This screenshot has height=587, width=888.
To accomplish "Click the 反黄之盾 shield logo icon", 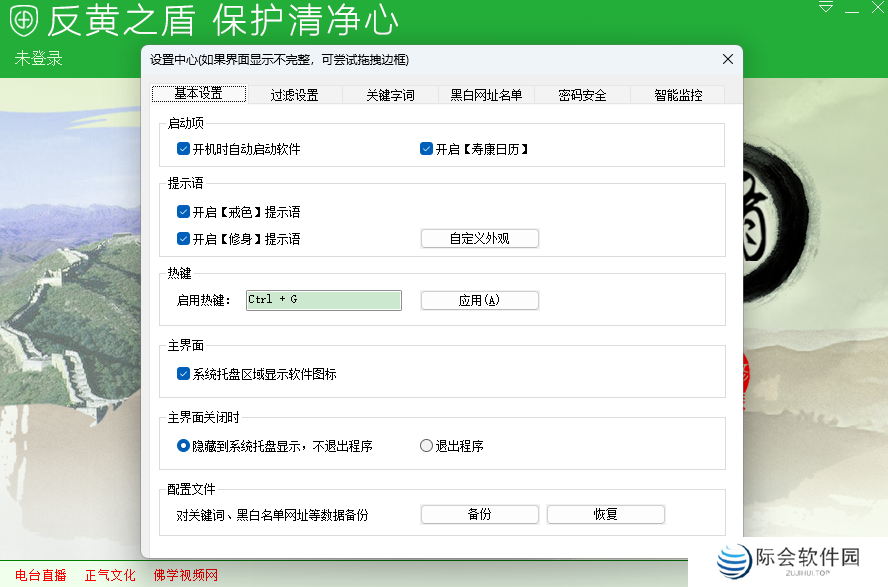I will (23, 20).
